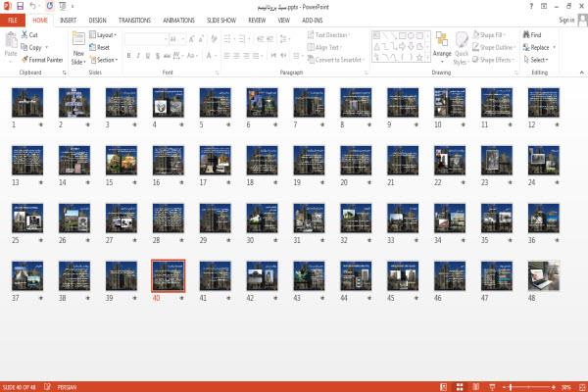Viewport: 588px width, 392px height.
Task: Click the New Slide button
Action: 78,48
